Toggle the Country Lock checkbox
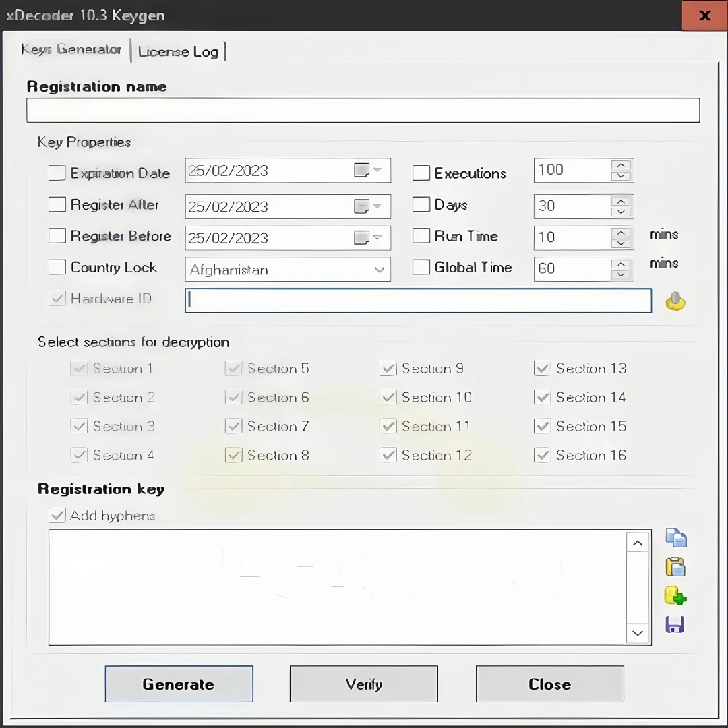 point(57,267)
